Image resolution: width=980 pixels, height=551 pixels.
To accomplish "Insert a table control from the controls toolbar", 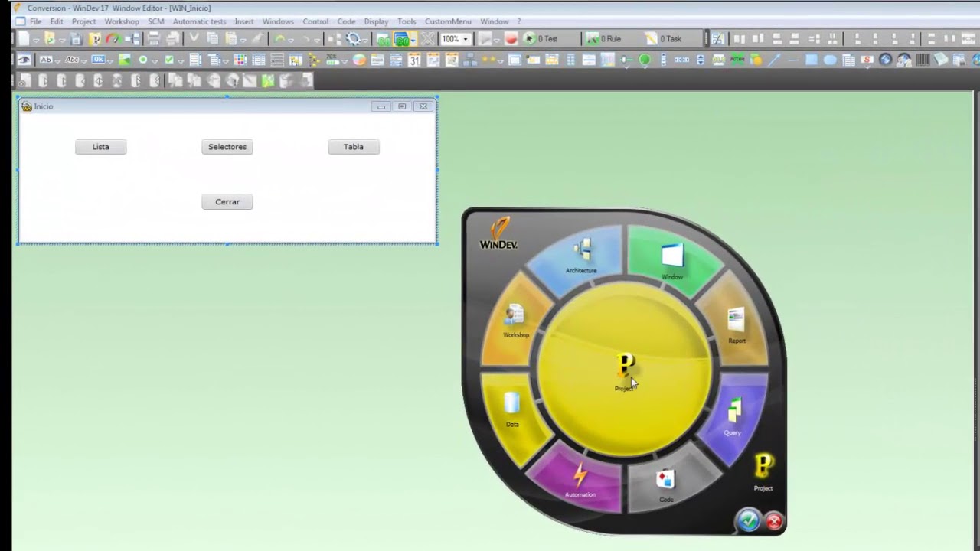I will (x=259, y=59).
